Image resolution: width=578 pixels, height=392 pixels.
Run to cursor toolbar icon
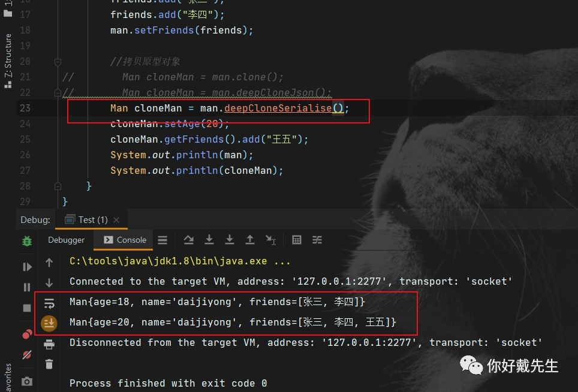tap(270, 240)
